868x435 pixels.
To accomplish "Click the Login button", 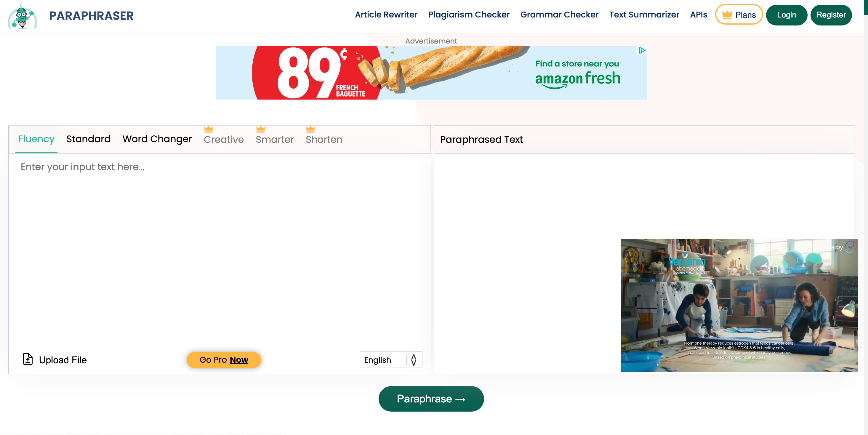I will click(787, 15).
